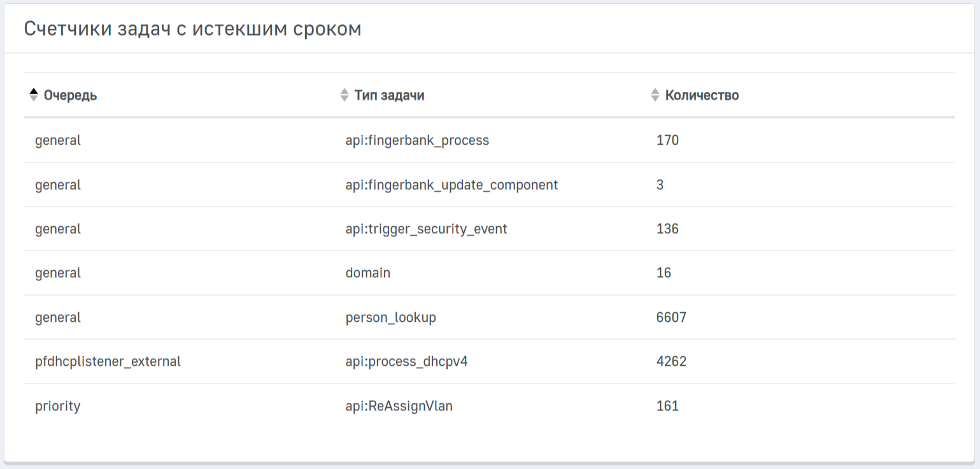Click the api:fingerbank_update_component cell
The width and height of the screenshot is (980, 469).
click(x=451, y=185)
